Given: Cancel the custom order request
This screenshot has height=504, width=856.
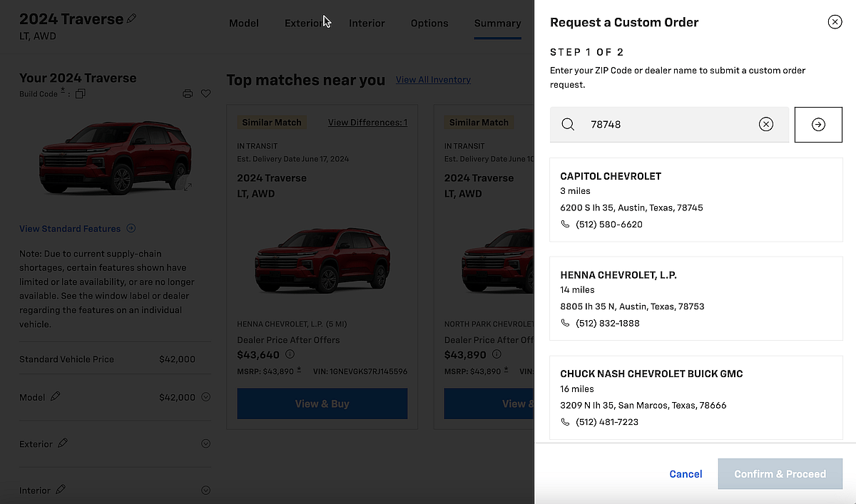Looking at the screenshot, I should [x=686, y=473].
